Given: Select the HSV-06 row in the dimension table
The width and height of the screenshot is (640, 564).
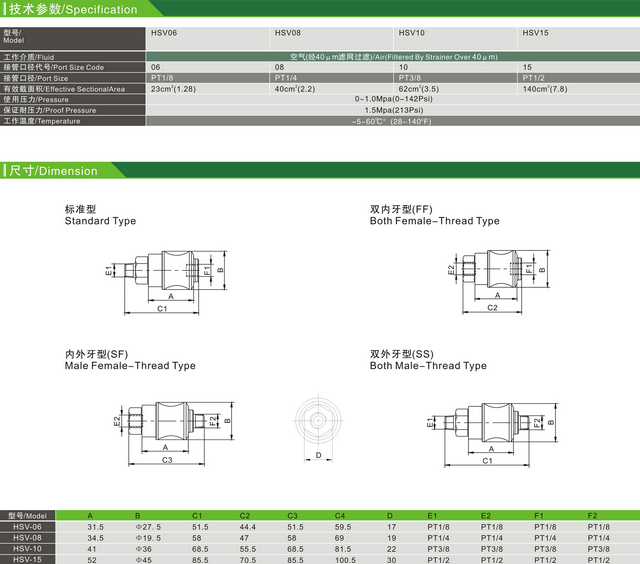Looking at the screenshot, I should [x=27, y=526].
